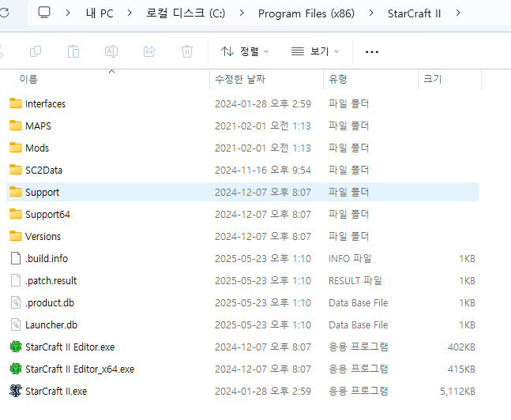Open the 보기 view dropdown
The image size is (511, 420).
point(315,51)
